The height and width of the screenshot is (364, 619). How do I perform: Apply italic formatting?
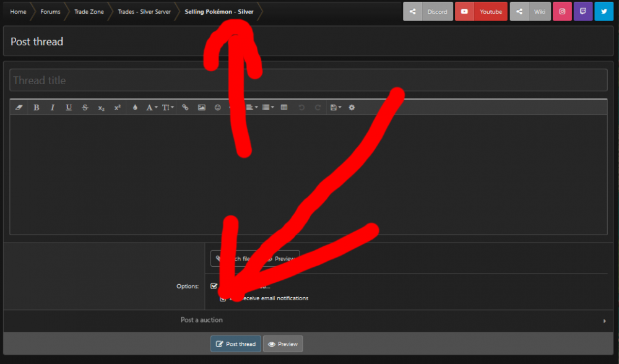tap(53, 108)
